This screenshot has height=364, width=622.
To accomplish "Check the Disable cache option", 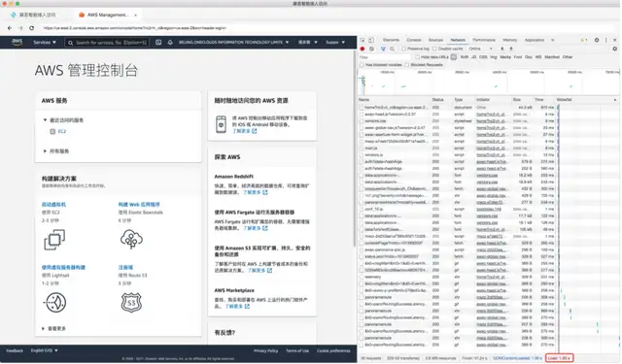I will point(434,49).
